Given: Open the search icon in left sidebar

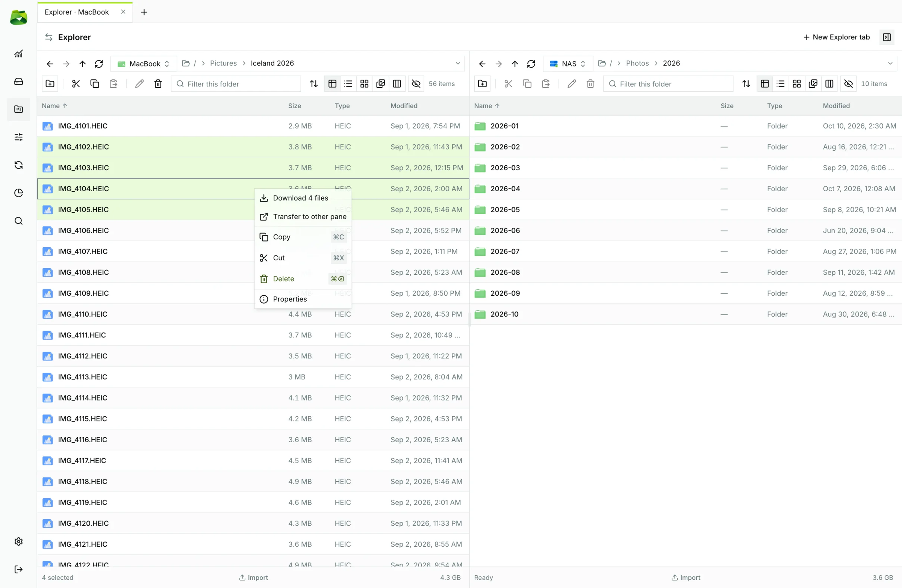Looking at the screenshot, I should click(18, 221).
